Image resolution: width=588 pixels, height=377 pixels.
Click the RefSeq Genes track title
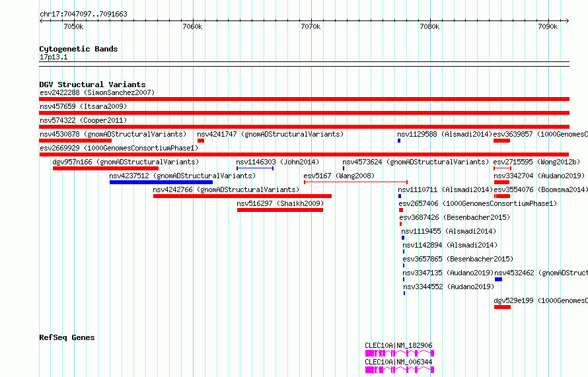click(x=67, y=337)
